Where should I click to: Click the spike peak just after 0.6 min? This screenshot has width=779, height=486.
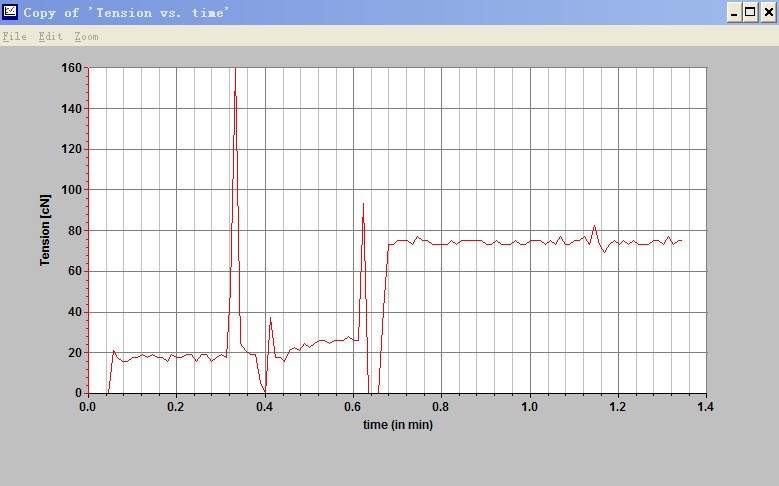pyautogui.click(x=363, y=204)
